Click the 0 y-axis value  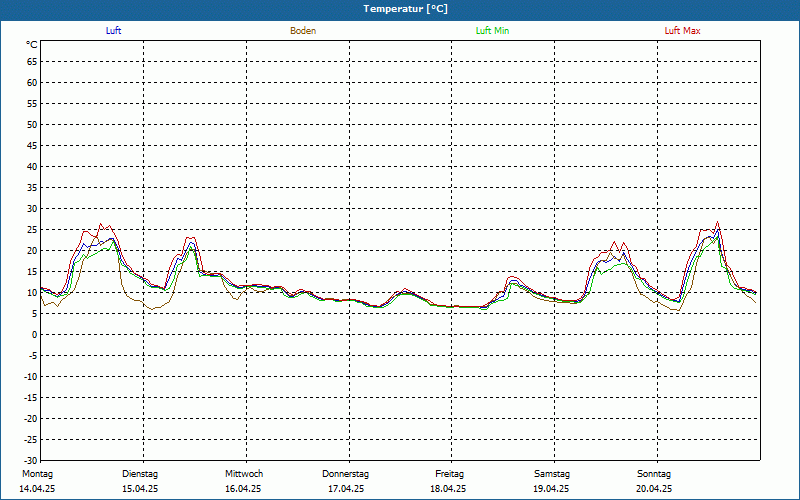pyautogui.click(x=35, y=335)
